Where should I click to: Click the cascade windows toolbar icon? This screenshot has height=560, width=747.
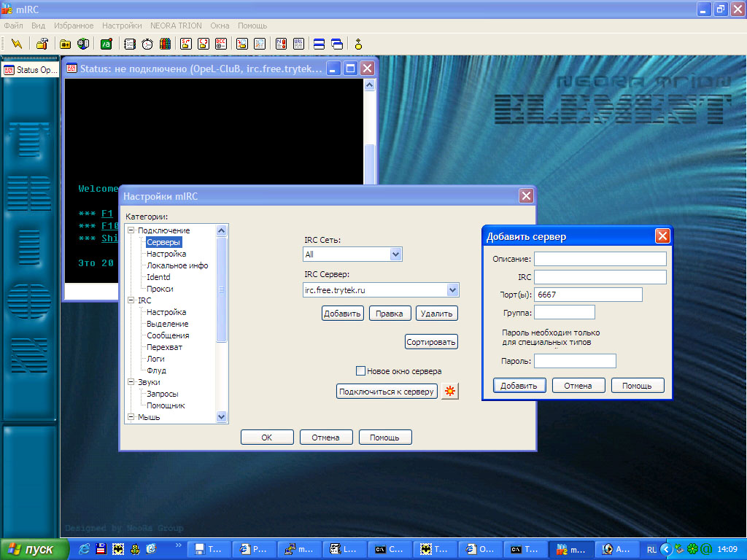(337, 44)
